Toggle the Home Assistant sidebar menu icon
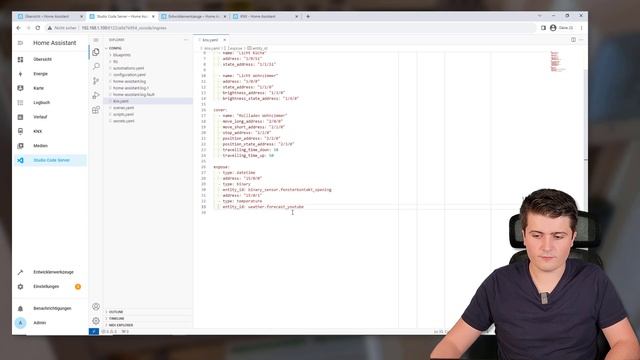 pos(20,43)
